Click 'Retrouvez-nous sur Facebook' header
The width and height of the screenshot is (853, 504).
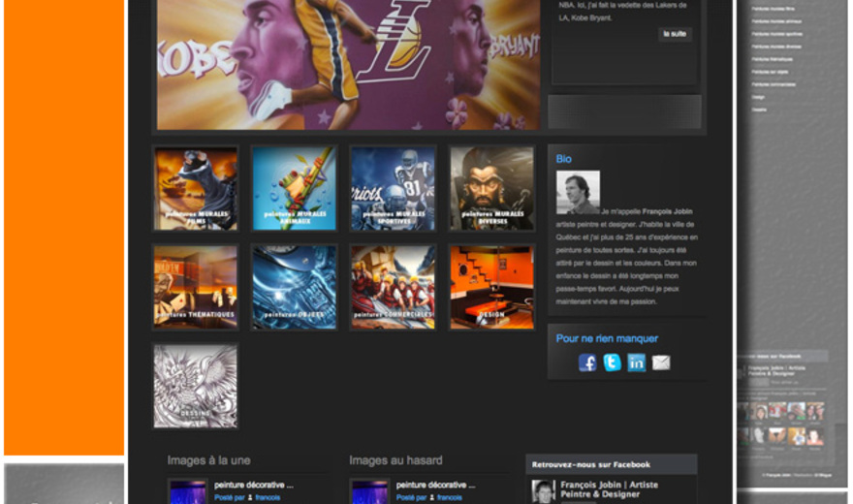[x=590, y=465]
